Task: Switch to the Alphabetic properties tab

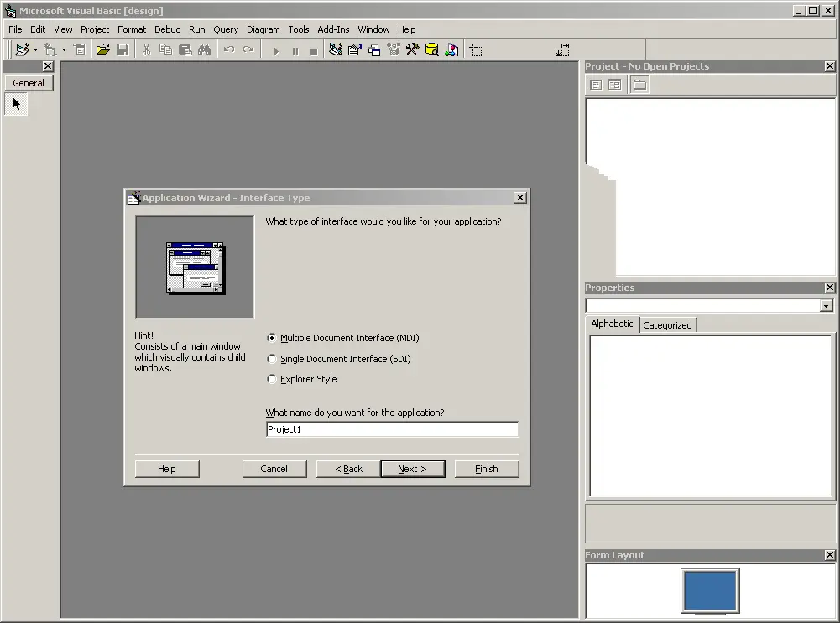Action: coord(612,324)
